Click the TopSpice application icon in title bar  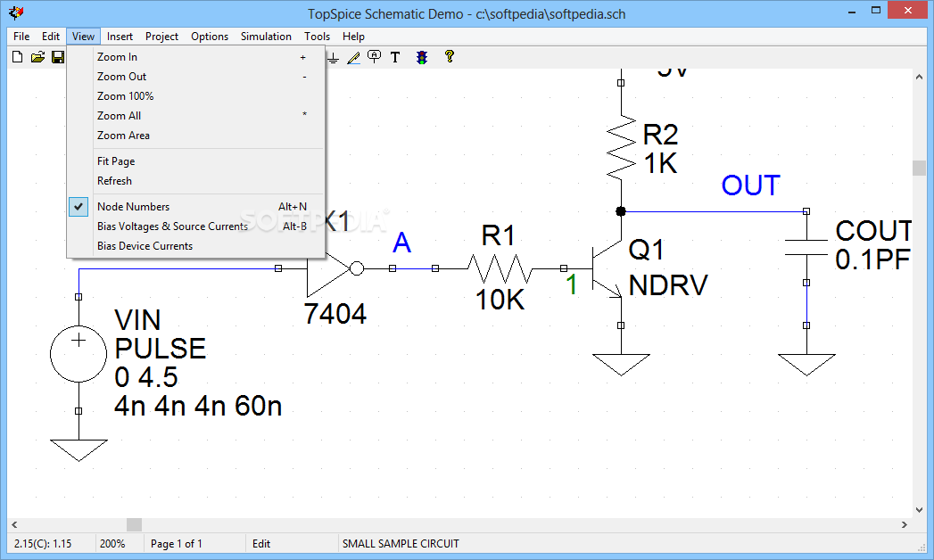[x=17, y=12]
